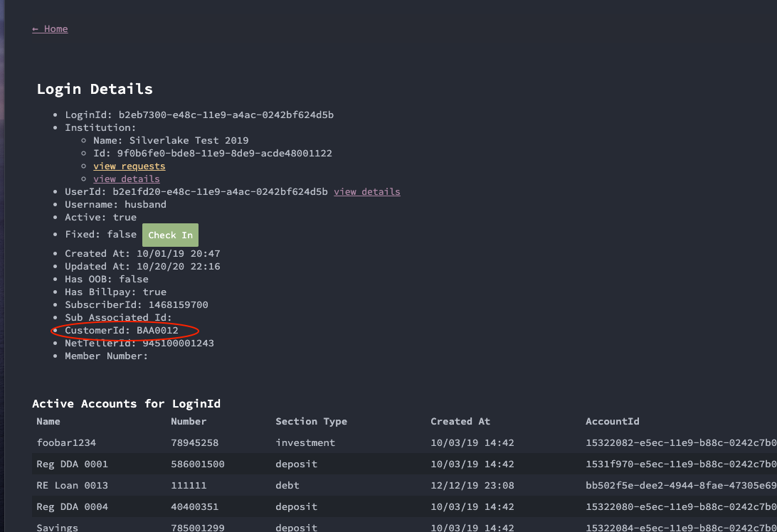The image size is (777, 532).
Task: Click the Number column header
Action: pyautogui.click(x=189, y=422)
